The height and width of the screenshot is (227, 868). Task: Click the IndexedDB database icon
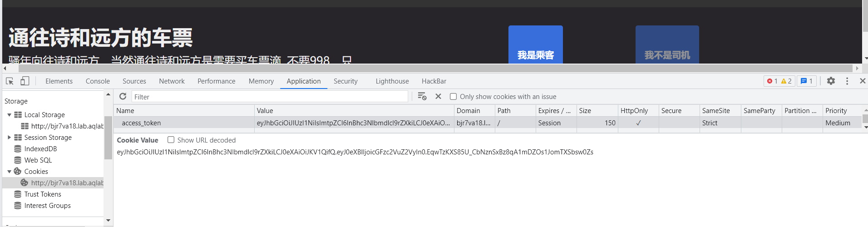click(x=18, y=148)
